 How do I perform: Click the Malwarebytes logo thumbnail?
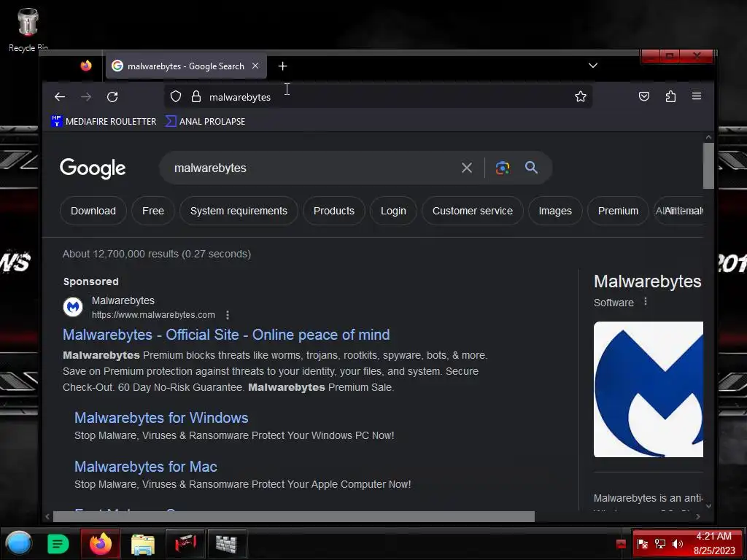(x=649, y=389)
